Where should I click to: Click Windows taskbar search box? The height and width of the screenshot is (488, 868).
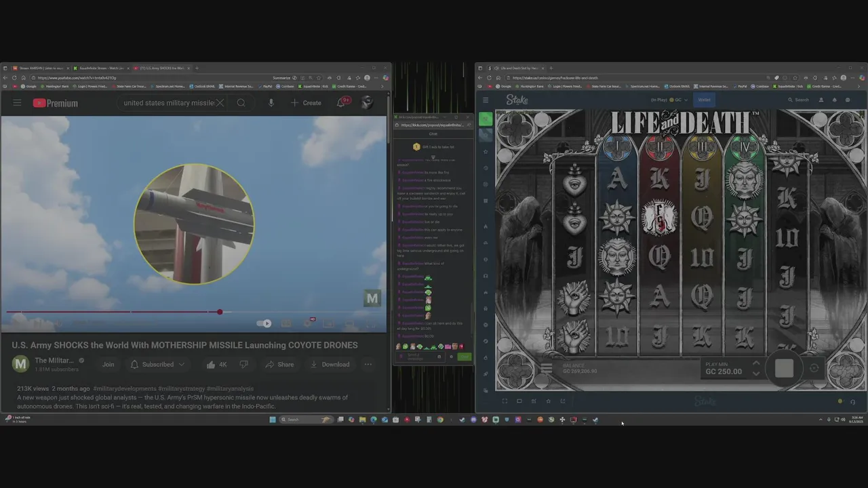pyautogui.click(x=305, y=420)
